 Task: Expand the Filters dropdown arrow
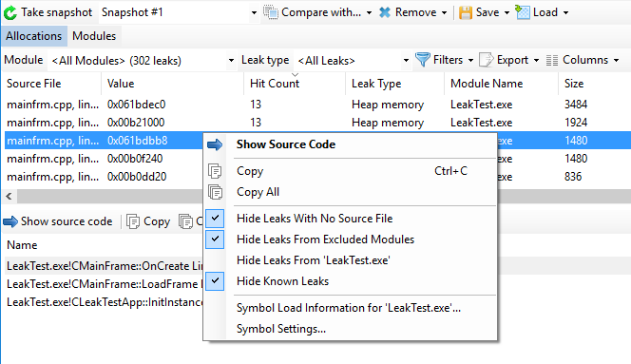[470, 61]
